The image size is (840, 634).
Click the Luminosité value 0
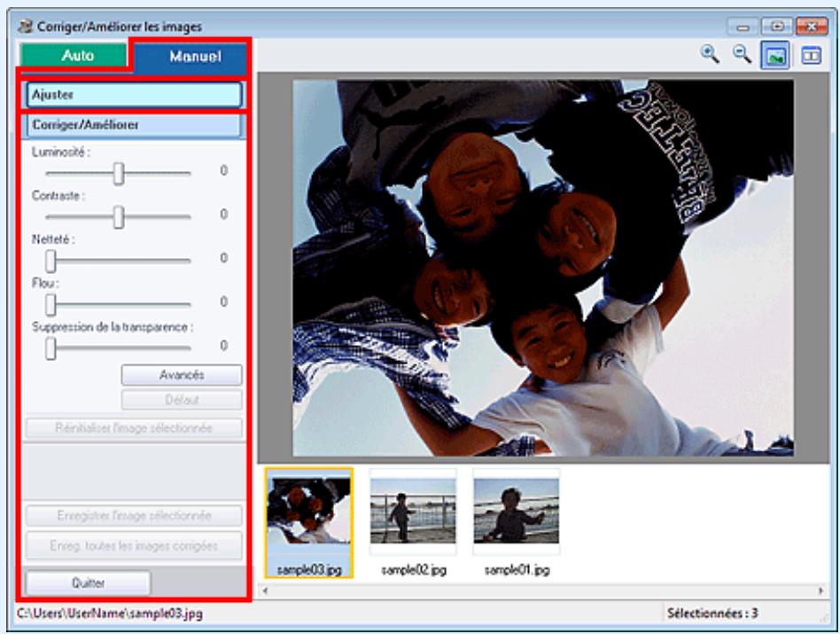(x=224, y=171)
